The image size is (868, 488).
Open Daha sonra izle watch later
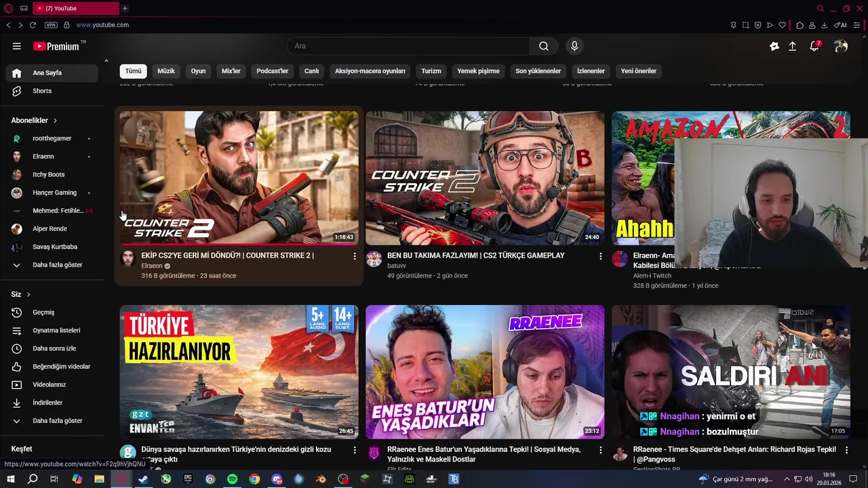coord(53,348)
